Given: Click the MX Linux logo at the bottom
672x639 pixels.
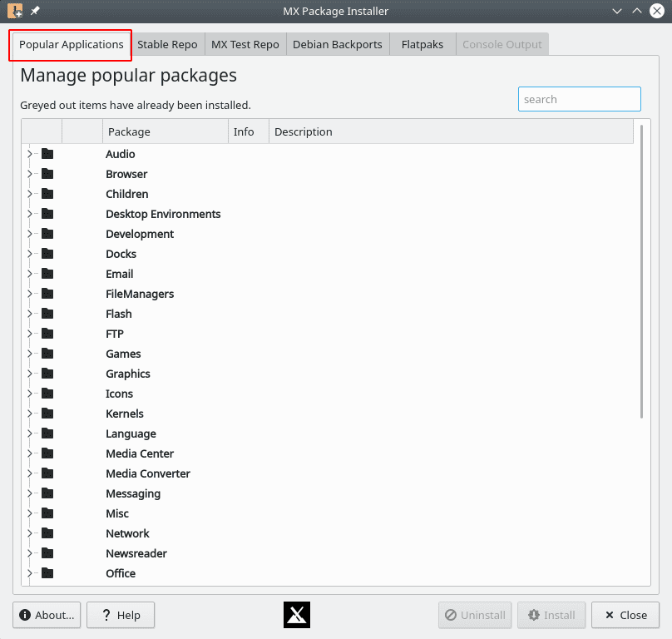Looking at the screenshot, I should (x=296, y=615).
